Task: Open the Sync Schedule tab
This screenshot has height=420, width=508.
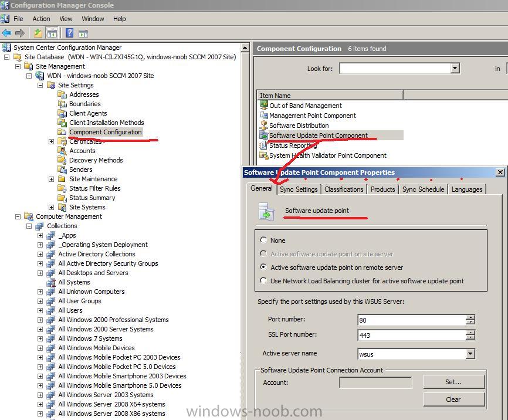Action: (423, 189)
